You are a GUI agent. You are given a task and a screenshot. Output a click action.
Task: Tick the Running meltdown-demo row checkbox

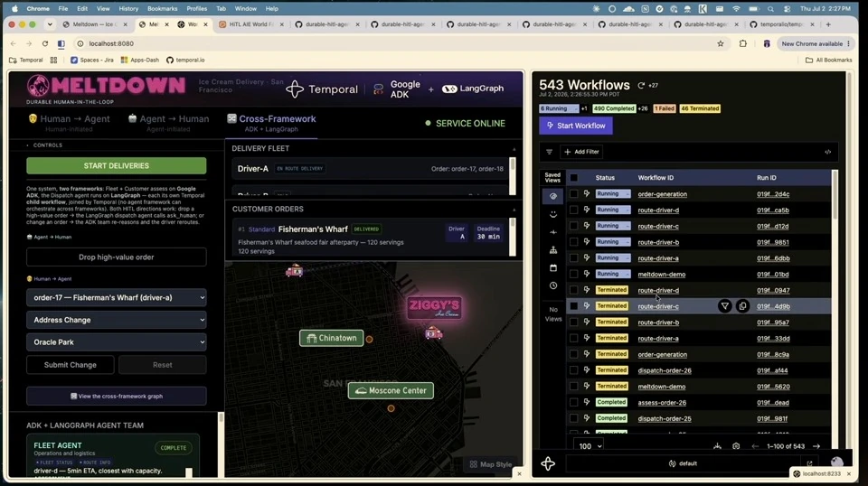point(574,275)
